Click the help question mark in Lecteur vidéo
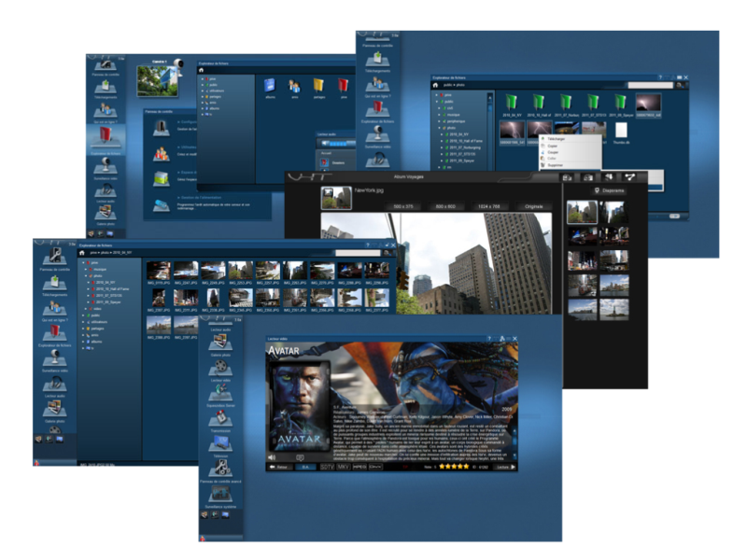This screenshot has width=747, height=560. (489, 337)
